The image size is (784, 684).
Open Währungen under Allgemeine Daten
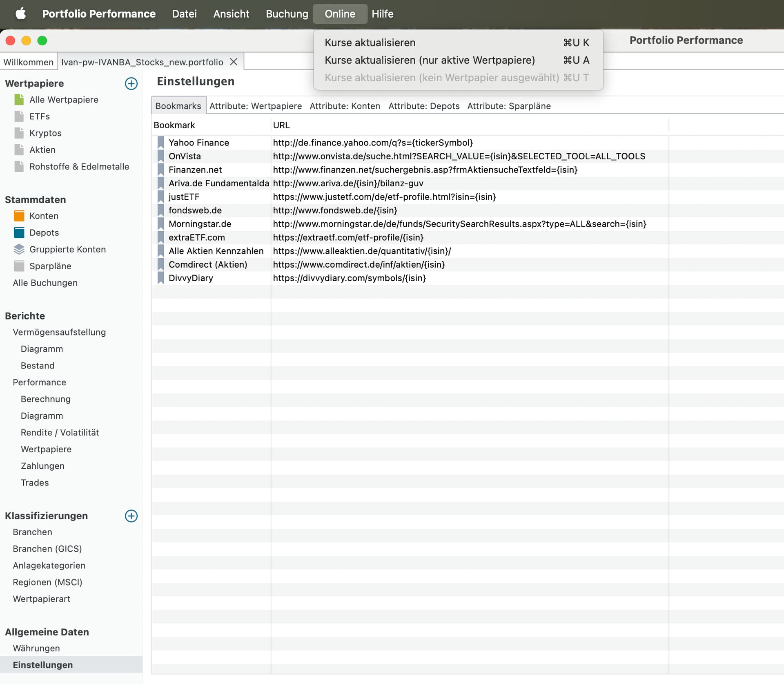(x=36, y=648)
